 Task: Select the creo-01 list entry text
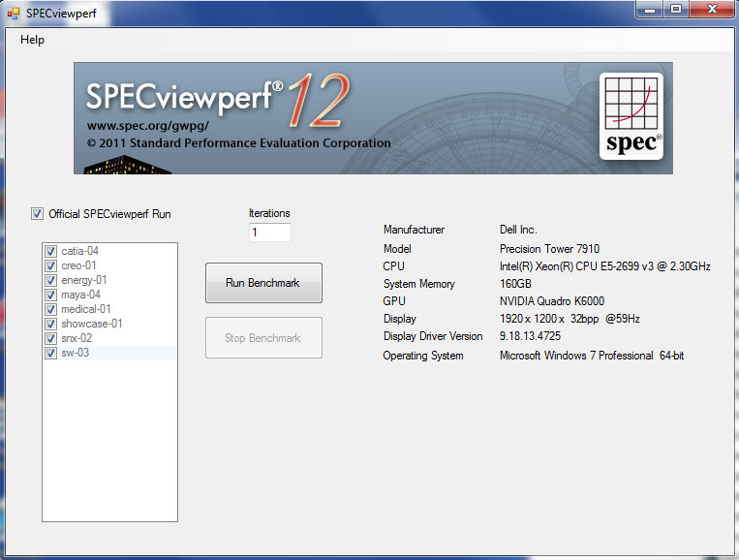click(x=78, y=265)
